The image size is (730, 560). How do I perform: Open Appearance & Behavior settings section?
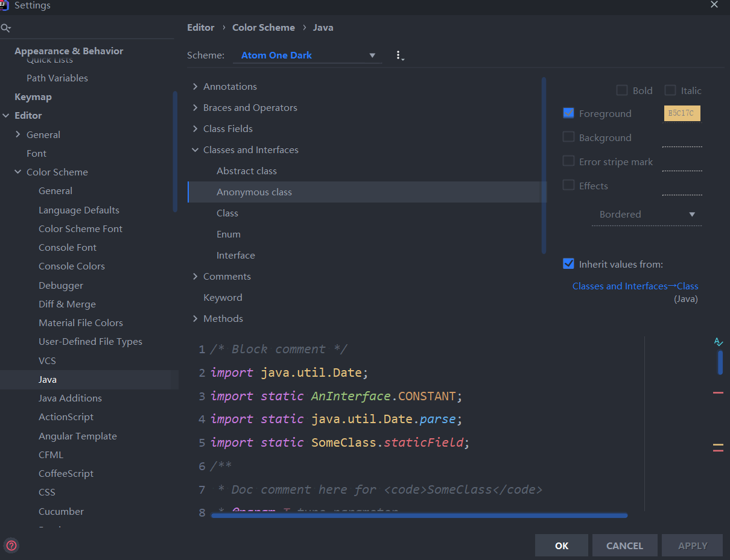click(x=69, y=51)
